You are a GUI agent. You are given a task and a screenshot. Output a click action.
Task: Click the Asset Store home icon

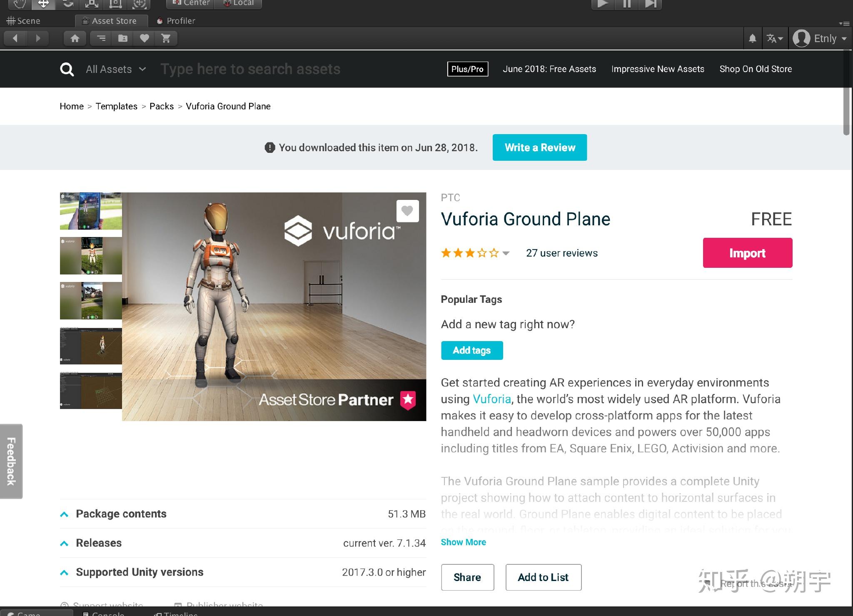point(75,38)
